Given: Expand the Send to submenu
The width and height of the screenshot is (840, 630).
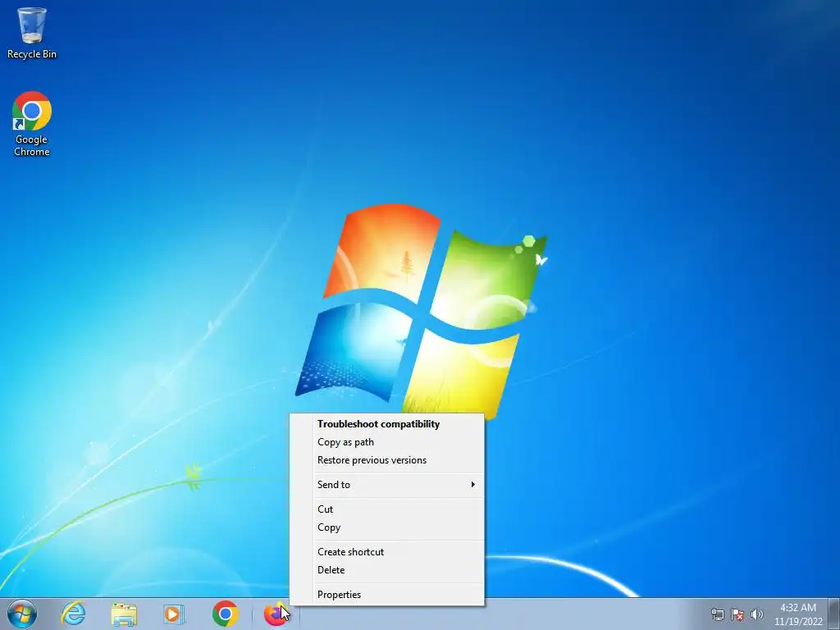Looking at the screenshot, I should 387,485.
